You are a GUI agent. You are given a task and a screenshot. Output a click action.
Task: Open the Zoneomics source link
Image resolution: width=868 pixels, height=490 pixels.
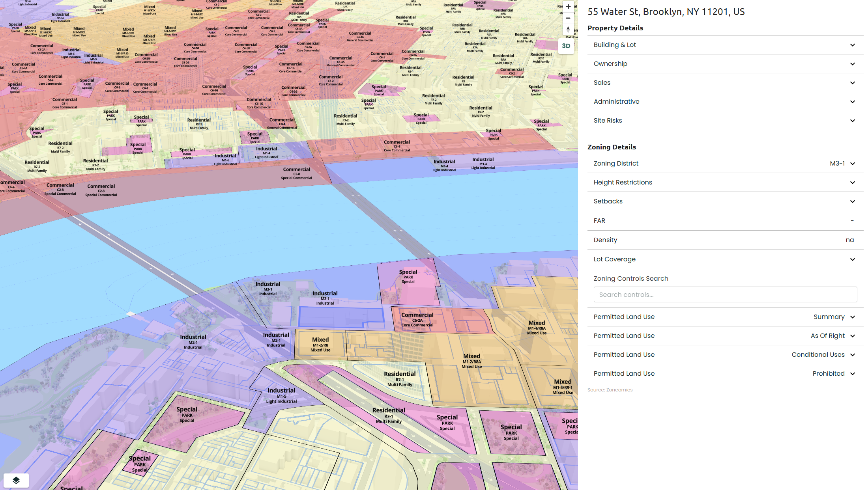pos(619,390)
